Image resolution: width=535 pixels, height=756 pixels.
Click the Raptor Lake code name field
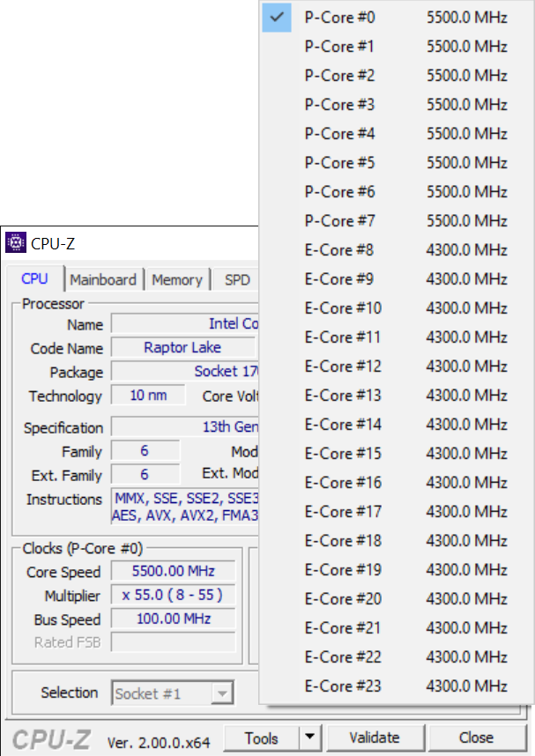point(182,347)
